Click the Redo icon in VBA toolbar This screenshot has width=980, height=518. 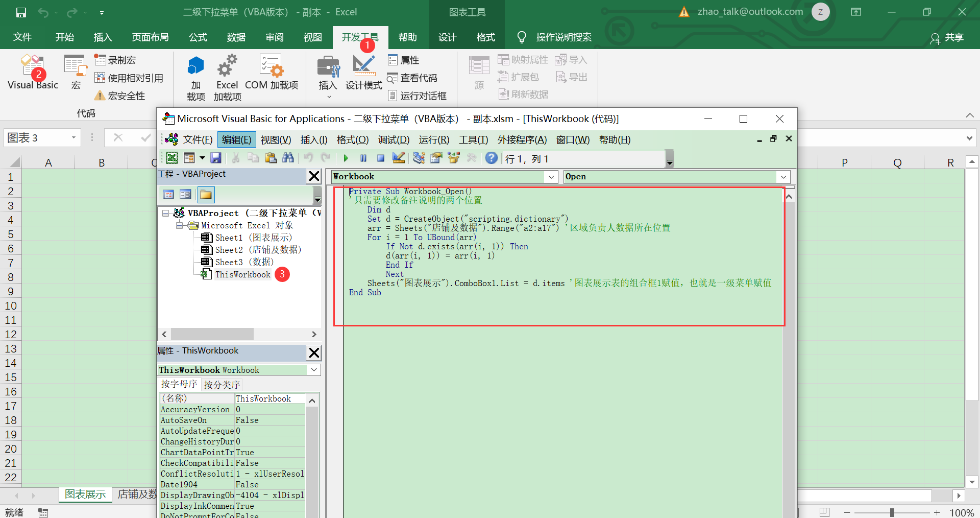tap(326, 158)
